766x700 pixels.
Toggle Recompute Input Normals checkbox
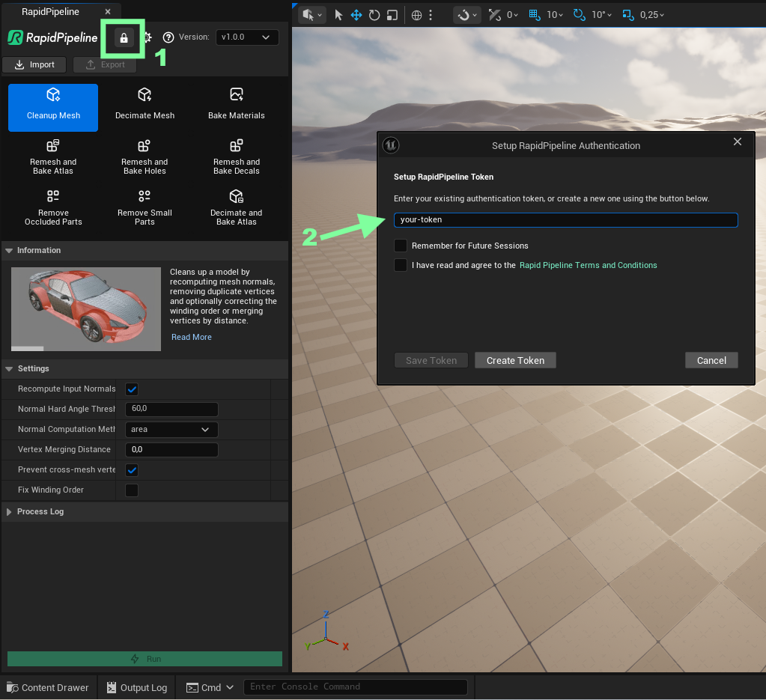[x=132, y=389]
